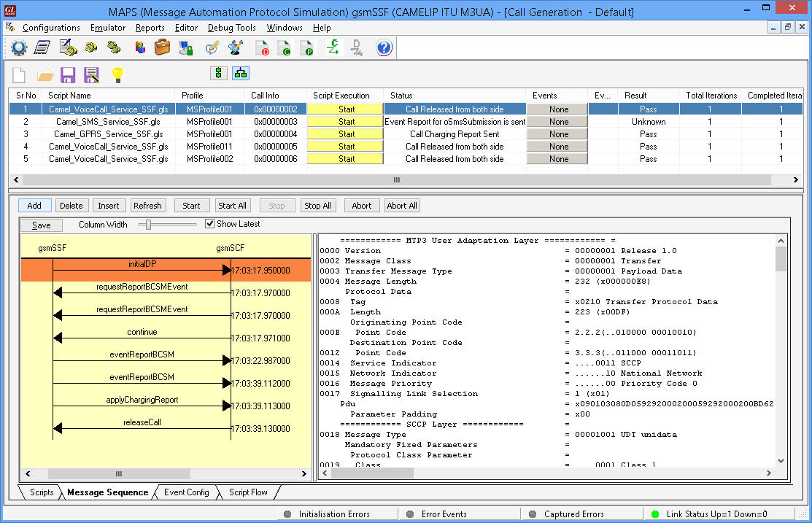Open the colorful bar chart statistics icon
The image size is (812, 523).
click(140, 48)
